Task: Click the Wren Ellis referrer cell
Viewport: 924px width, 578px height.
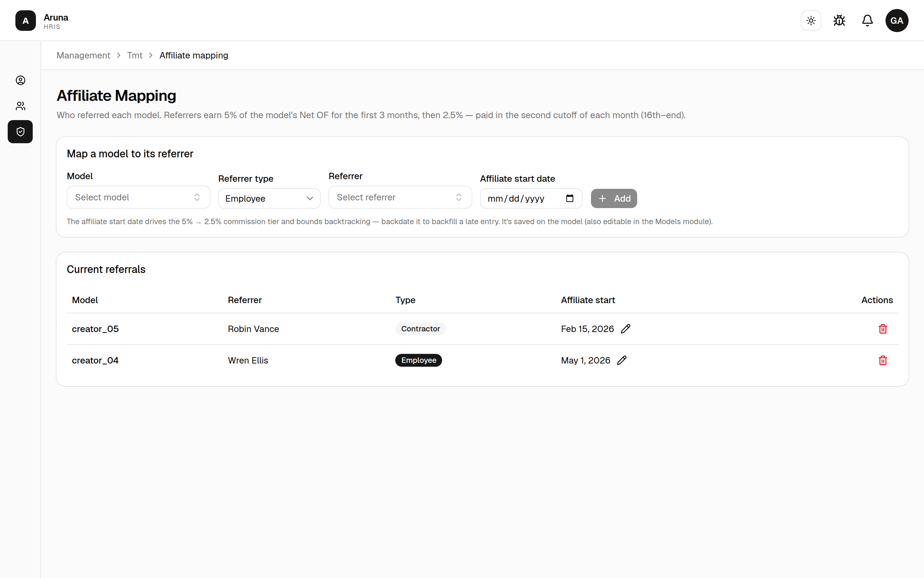Action: tap(248, 361)
